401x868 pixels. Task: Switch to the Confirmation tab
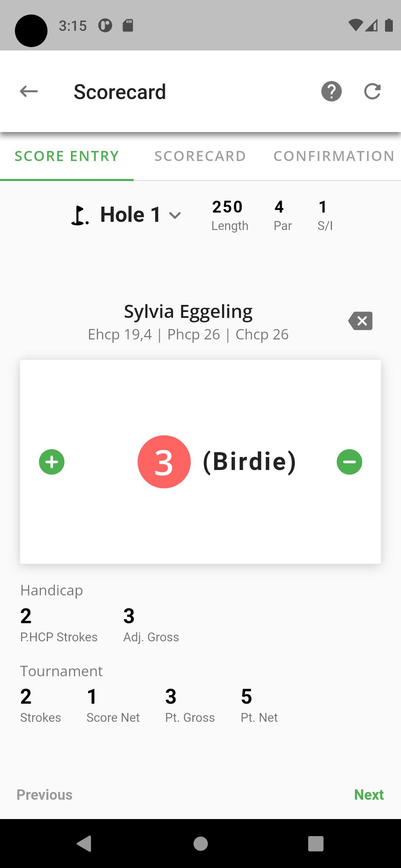point(334,156)
